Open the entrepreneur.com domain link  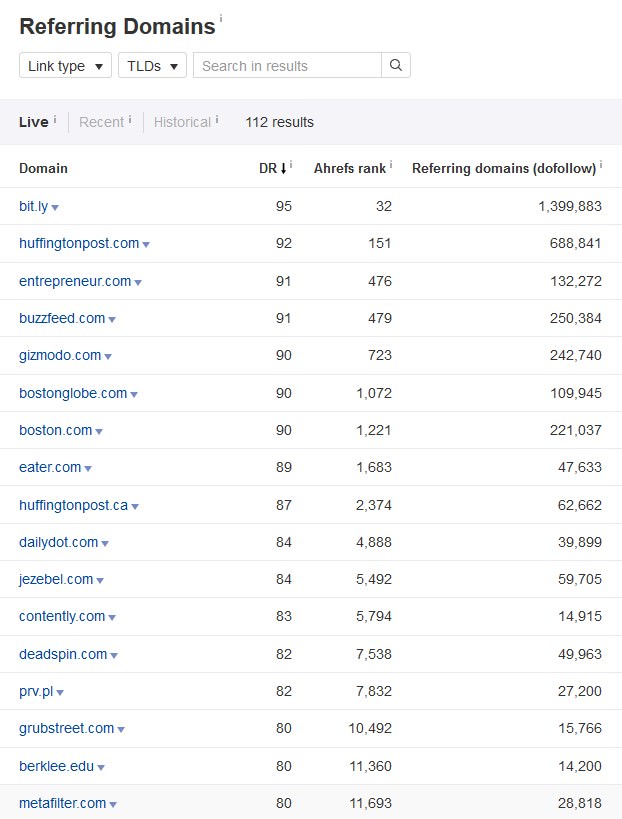[x=75, y=281]
